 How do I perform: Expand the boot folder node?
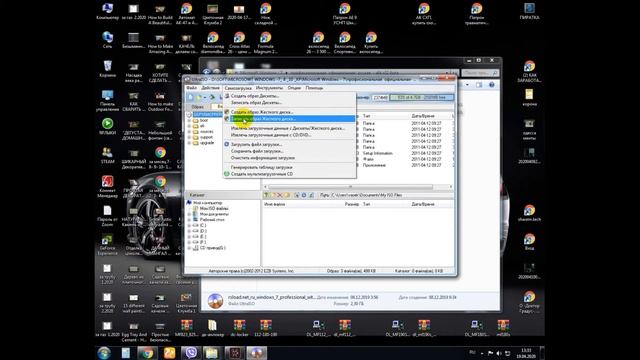(x=189, y=121)
